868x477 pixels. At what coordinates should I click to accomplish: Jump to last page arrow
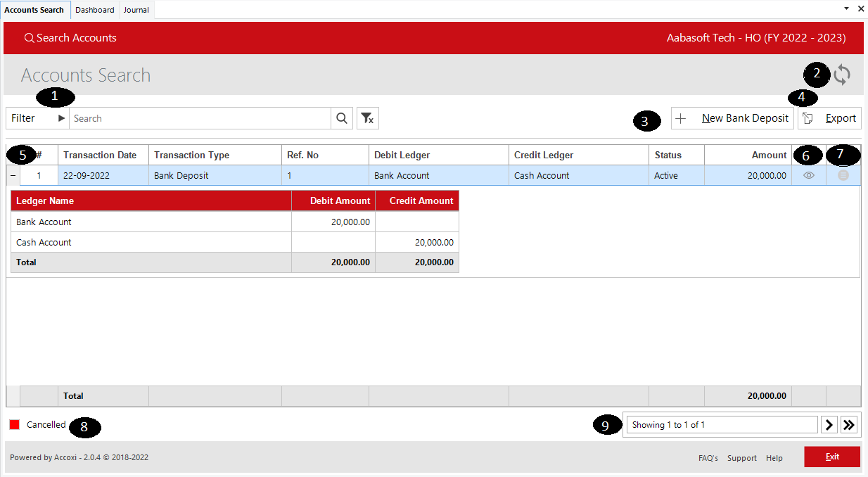tap(849, 424)
